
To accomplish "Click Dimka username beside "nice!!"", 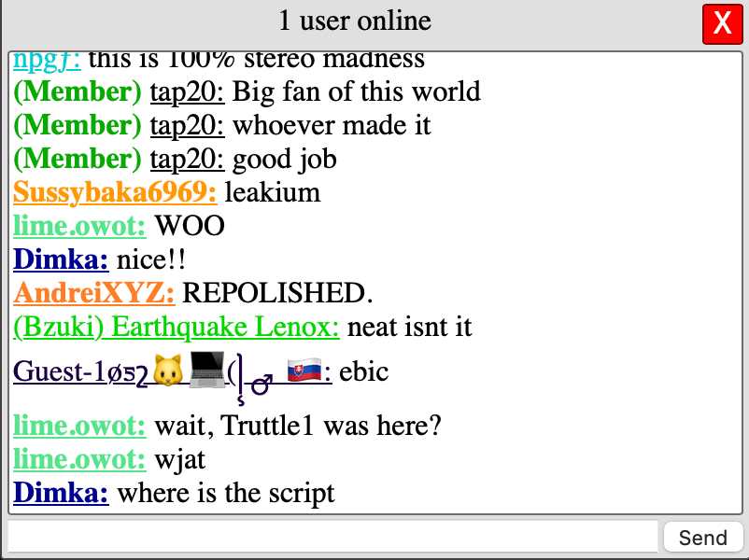I will click(x=61, y=259).
